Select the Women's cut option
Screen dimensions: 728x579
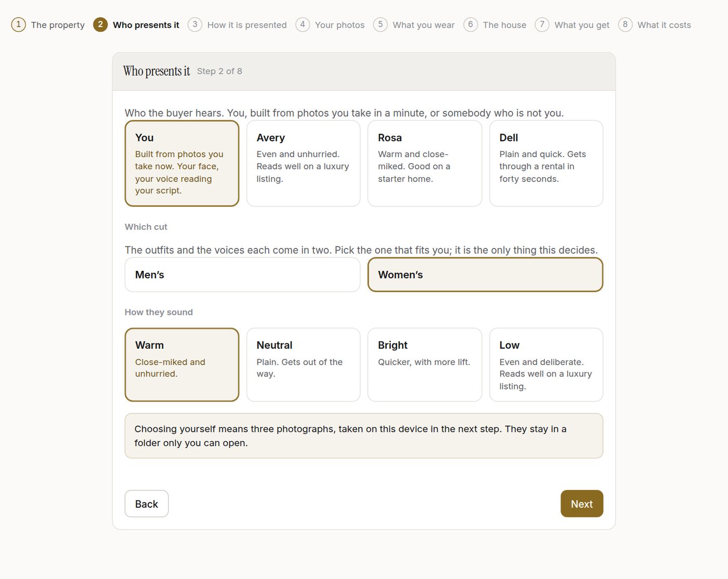(x=485, y=274)
